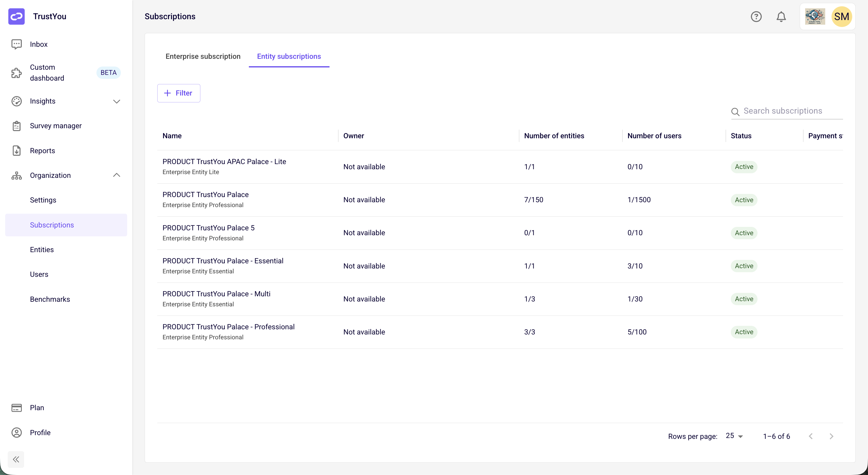Click Active status of Palace 5 row

tap(744, 233)
